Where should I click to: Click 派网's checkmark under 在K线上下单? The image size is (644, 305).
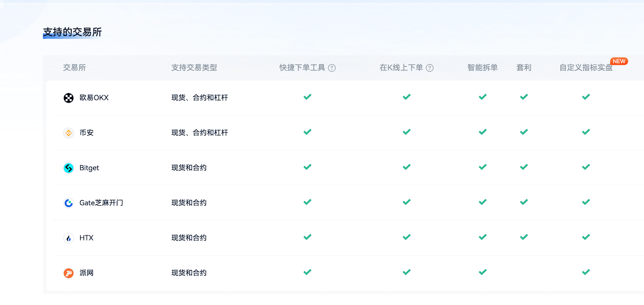tap(407, 272)
